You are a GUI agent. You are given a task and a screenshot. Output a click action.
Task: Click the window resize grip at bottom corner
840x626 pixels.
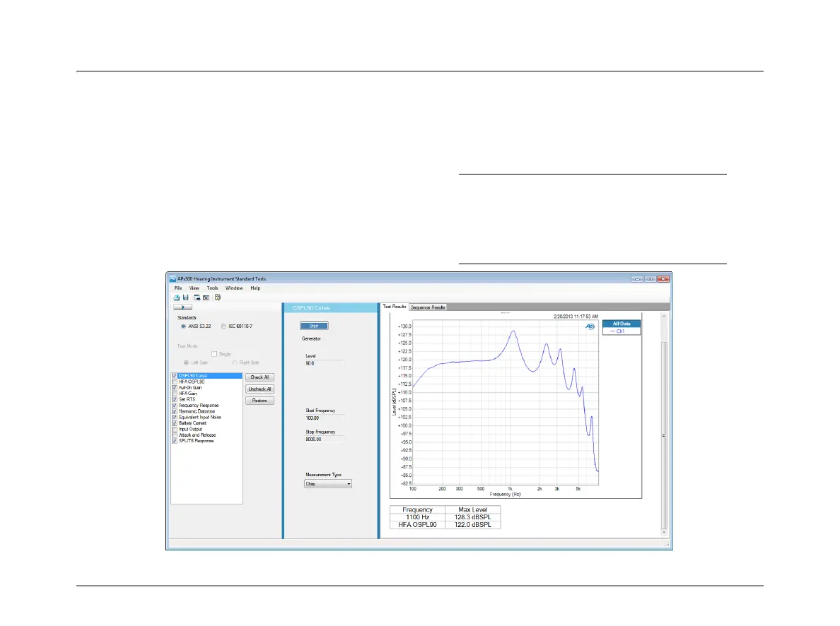pos(667,544)
